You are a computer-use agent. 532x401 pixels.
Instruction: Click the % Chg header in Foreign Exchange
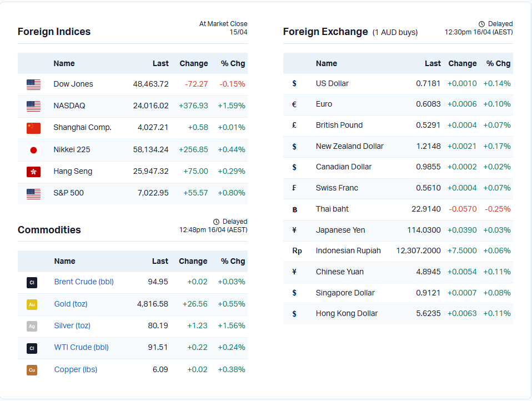(498, 63)
